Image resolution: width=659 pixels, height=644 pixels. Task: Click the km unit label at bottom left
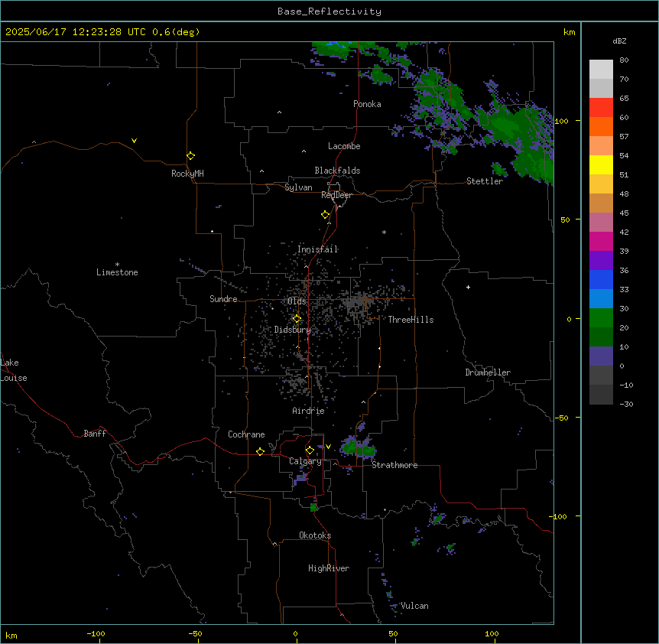pos(11,636)
